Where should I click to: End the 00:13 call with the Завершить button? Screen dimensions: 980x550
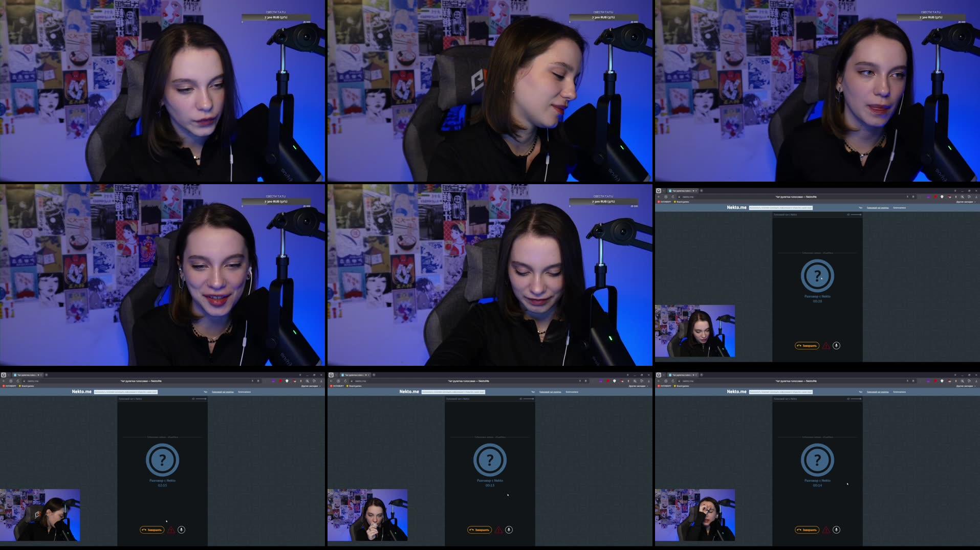coord(480,530)
